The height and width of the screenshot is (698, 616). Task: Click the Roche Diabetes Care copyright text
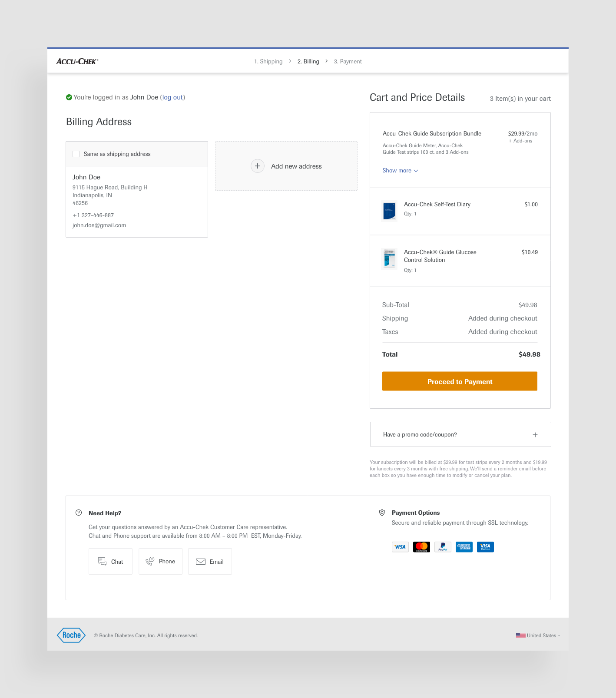(146, 635)
